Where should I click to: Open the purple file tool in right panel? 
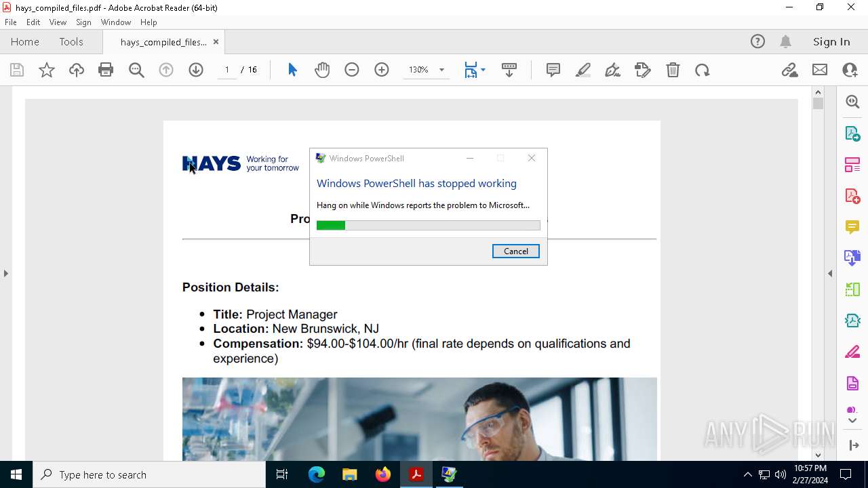(x=852, y=383)
